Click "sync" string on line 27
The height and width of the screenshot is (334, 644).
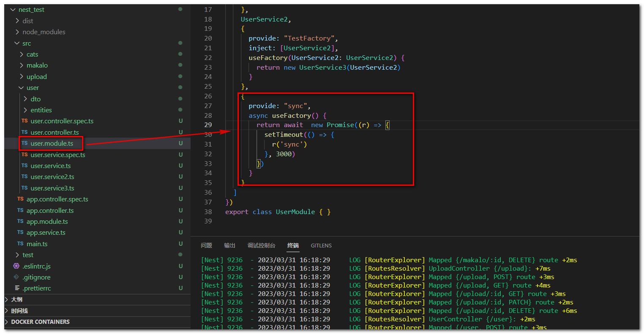[x=295, y=106]
